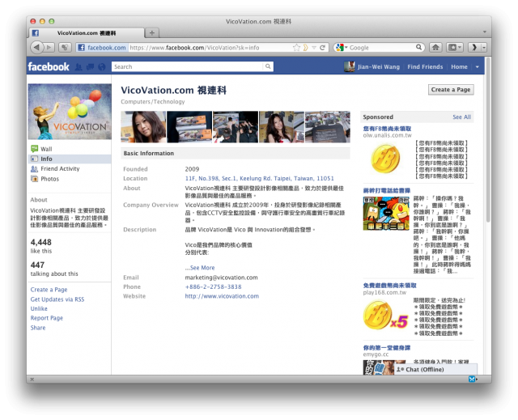Click Jian-Wei Wang name link
The image size is (518, 420).
coord(378,66)
